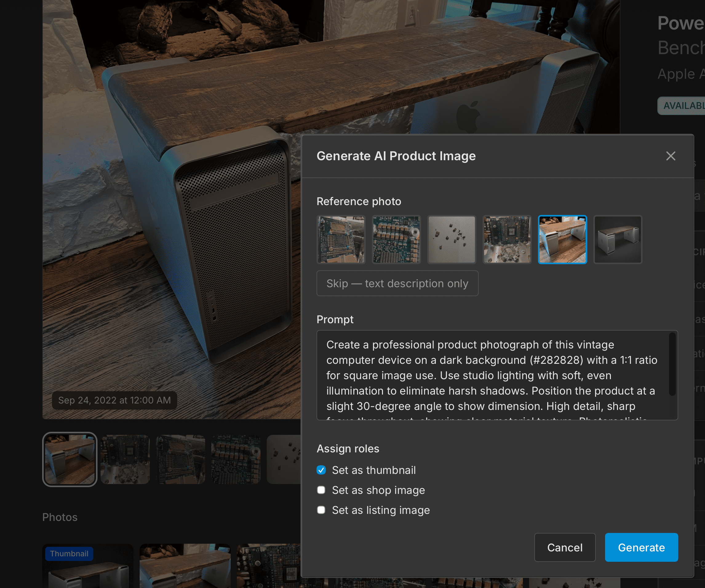Viewport: 705px width, 588px height.
Task: Enable Set as shop image checkbox
Action: pos(321,490)
